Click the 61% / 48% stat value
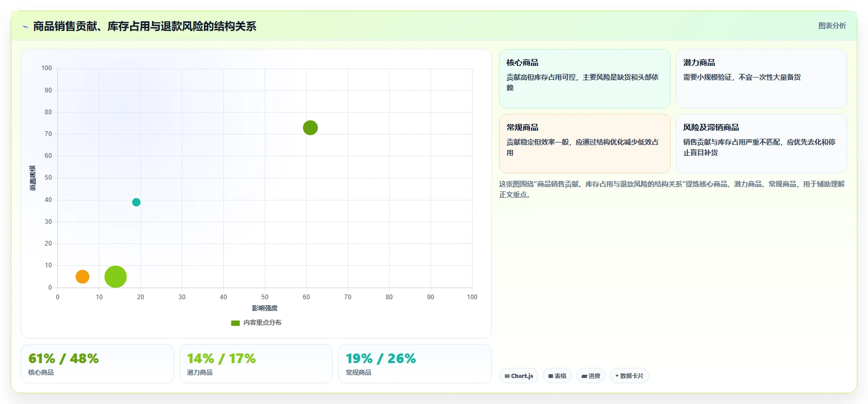Viewport: 868px width, 404px height. pos(63,358)
